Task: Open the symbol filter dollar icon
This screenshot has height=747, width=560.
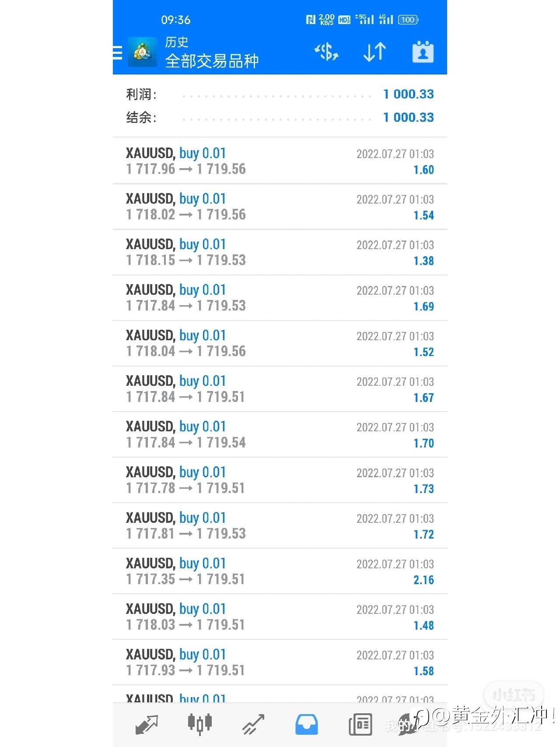Action: tap(326, 52)
